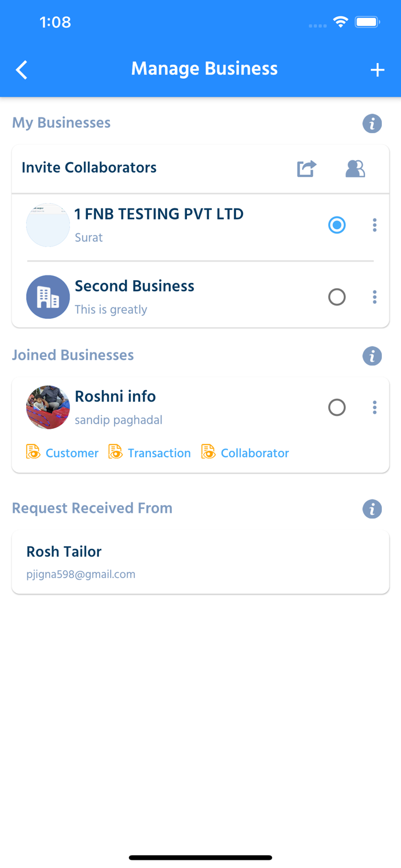Viewport: 401px width, 868px height.
Task: Open the Request Received From info icon
Action: point(372,509)
